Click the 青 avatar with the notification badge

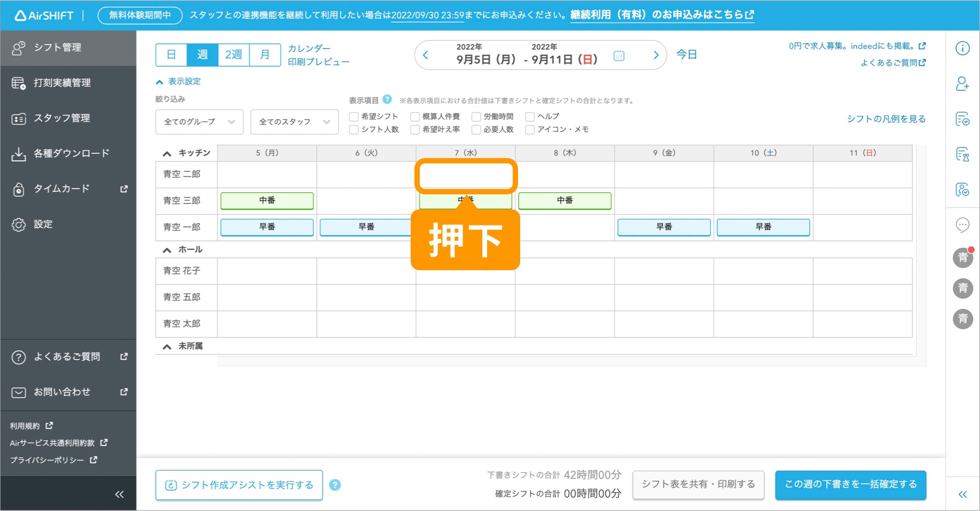tap(962, 257)
